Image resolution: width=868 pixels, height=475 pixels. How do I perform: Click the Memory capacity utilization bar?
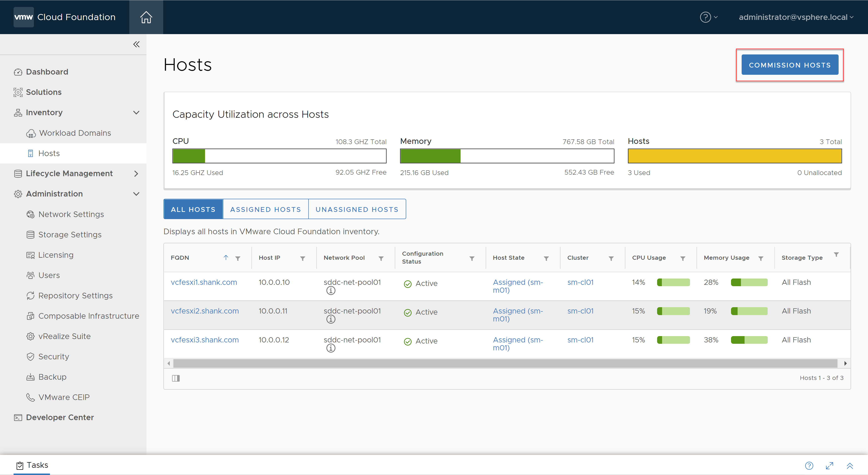[x=507, y=156]
